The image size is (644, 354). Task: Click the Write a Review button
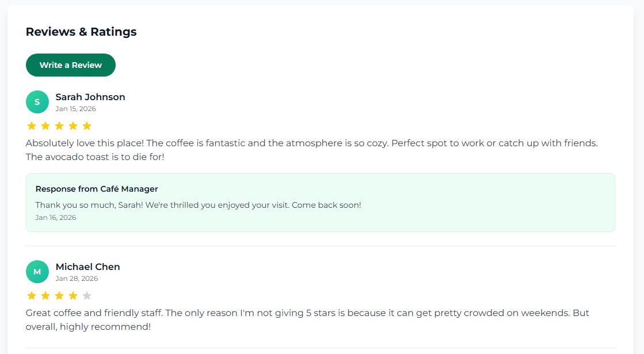(x=70, y=65)
